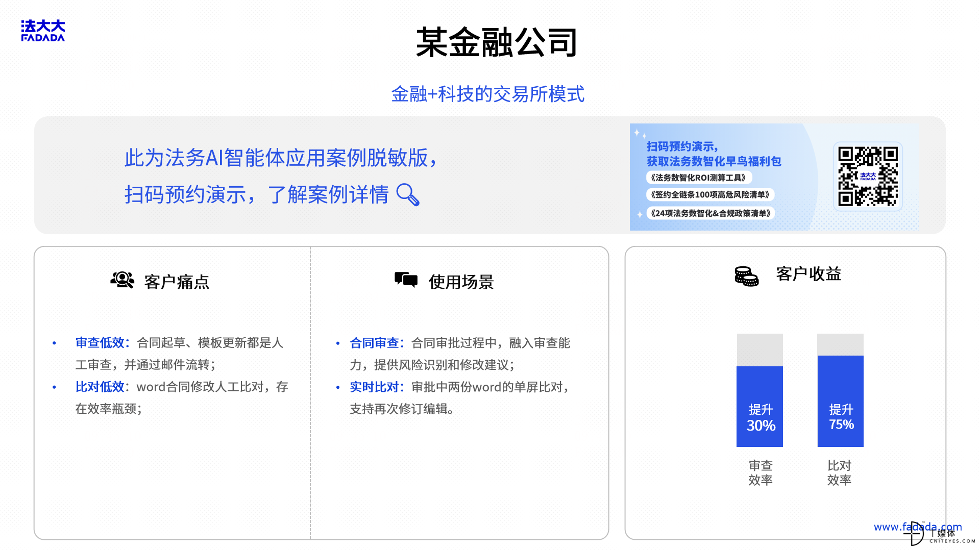This screenshot has width=980, height=551.
Task: Click the magnifying glass icon
Action: click(408, 194)
